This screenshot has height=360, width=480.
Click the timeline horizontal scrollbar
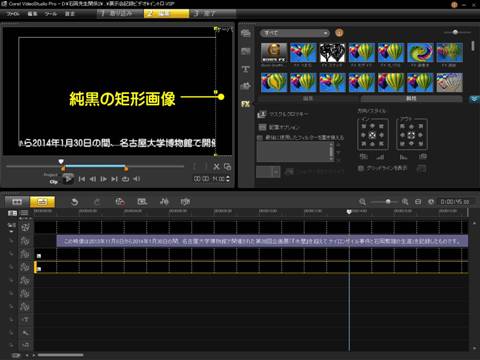tap(60, 355)
